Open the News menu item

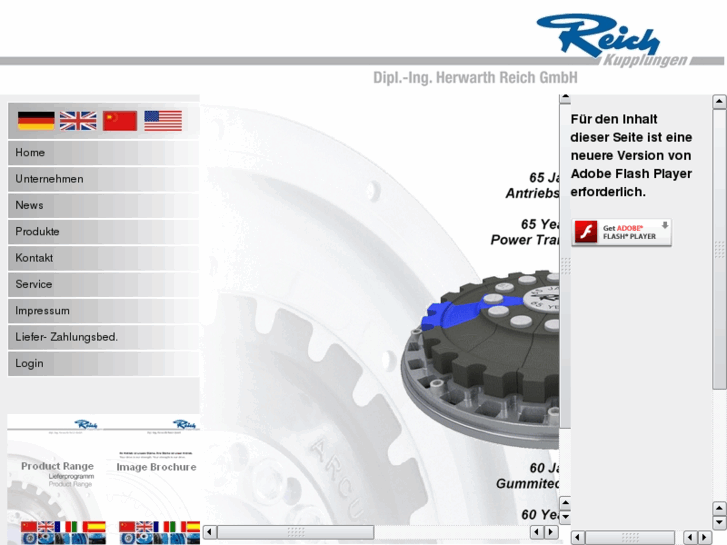(x=104, y=205)
